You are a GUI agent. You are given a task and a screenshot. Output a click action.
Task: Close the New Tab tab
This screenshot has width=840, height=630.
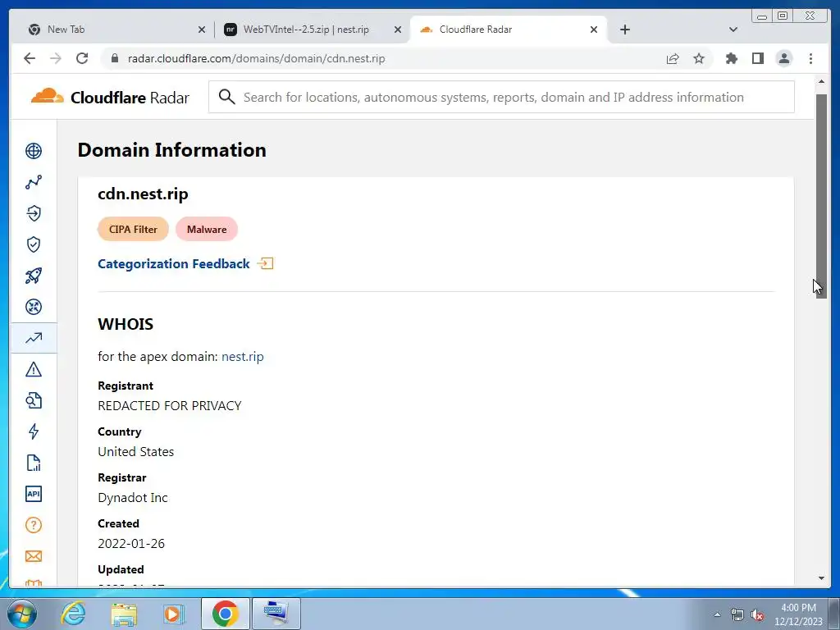click(x=202, y=30)
